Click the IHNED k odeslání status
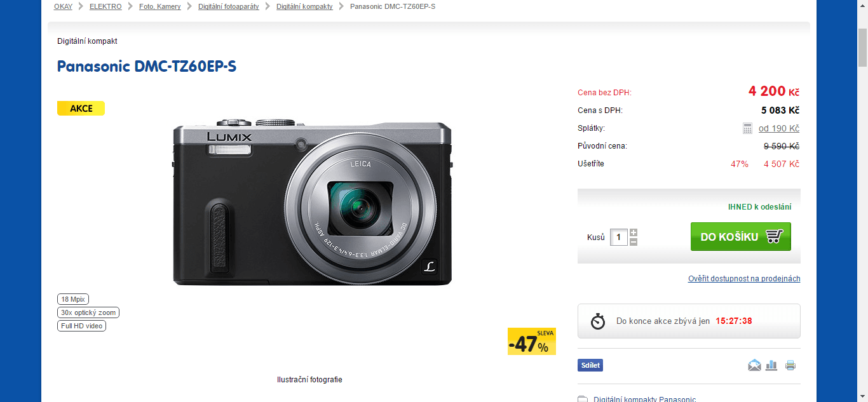868x402 pixels. [760, 207]
